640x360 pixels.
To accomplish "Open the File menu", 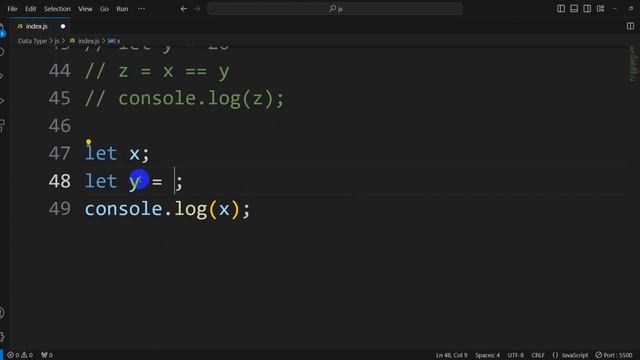I will click(12, 9).
